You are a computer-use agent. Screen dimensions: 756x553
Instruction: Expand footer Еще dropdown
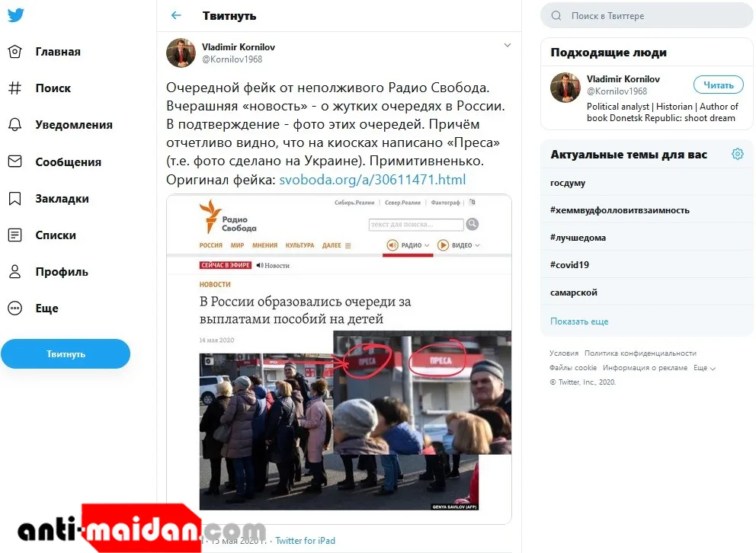[704, 368]
